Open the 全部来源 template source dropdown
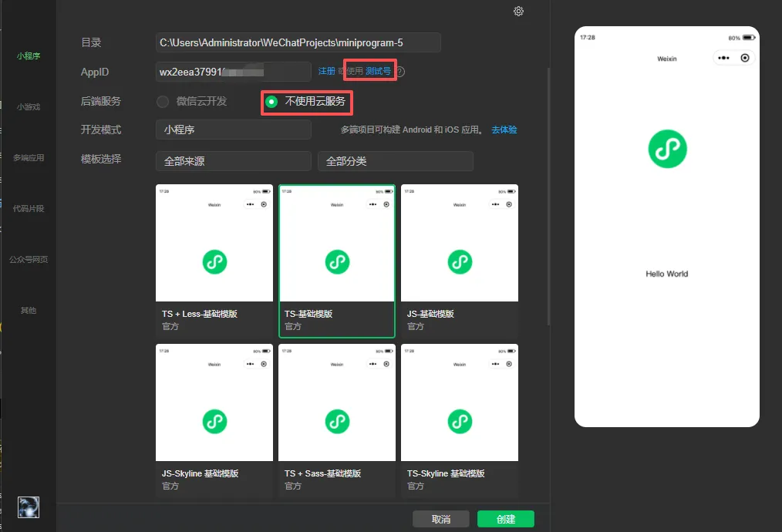Screen dimensions: 782x532 (x=234, y=161)
